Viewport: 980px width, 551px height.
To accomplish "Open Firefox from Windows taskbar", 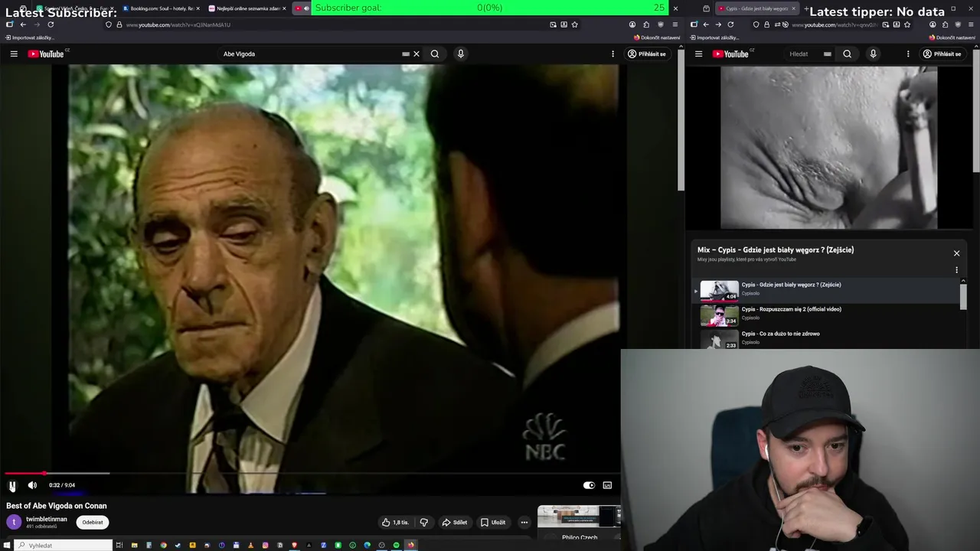I will [410, 545].
